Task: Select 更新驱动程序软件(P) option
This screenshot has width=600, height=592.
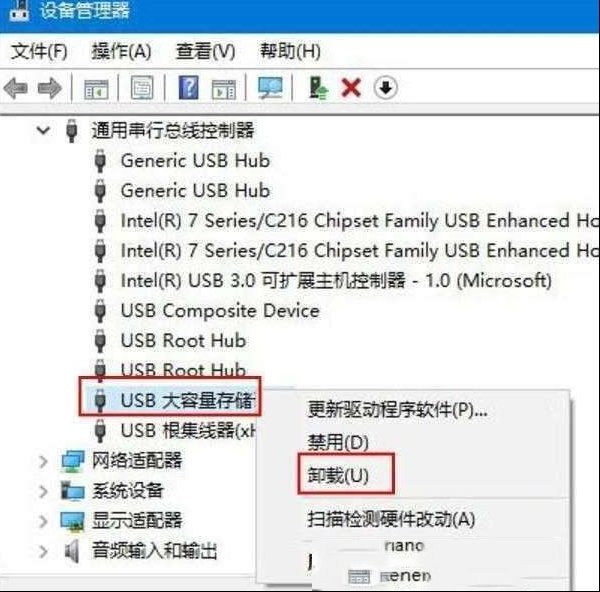Action: (x=398, y=409)
